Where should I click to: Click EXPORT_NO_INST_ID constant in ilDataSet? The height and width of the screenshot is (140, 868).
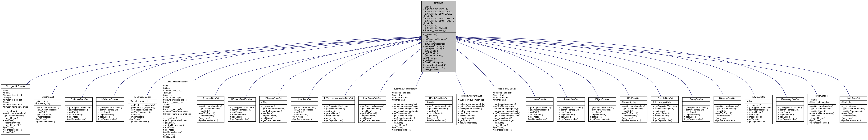(435, 9)
